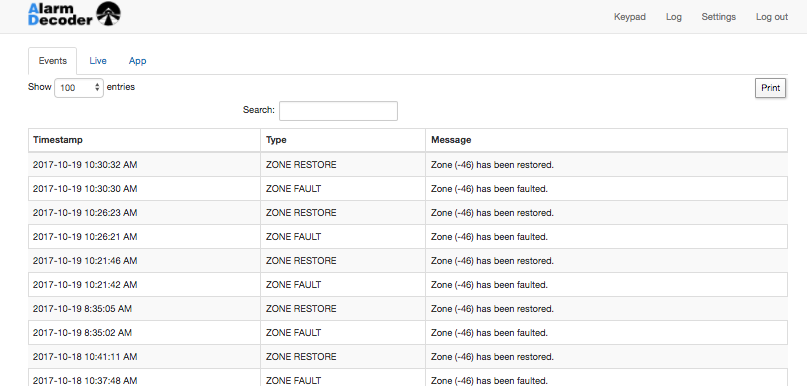Viewport: 807px width, 386px height.
Task: Click ZONE FAULT type in 10:26:21 row
Action: pyautogui.click(x=293, y=237)
